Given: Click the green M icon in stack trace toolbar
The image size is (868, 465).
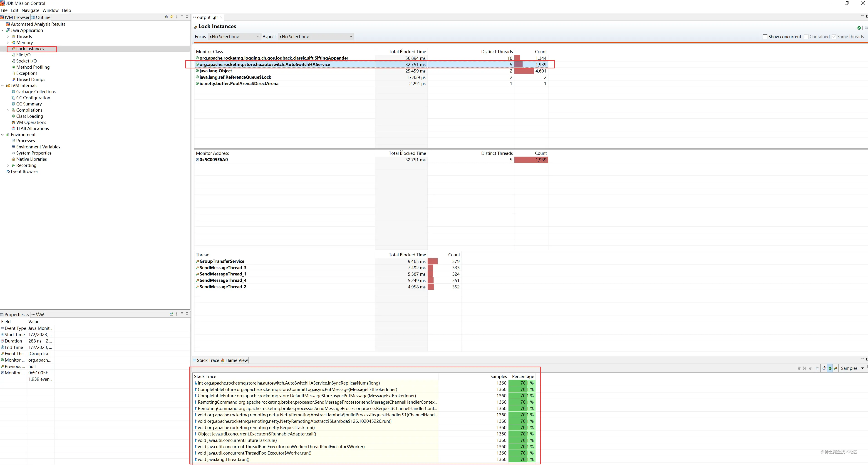Looking at the screenshot, I should (830, 369).
